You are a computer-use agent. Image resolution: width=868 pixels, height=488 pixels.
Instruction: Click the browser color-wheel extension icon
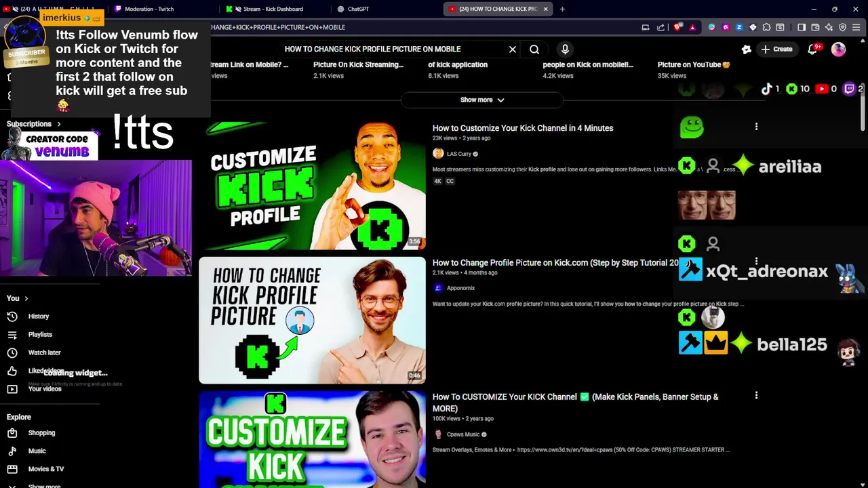point(711,27)
